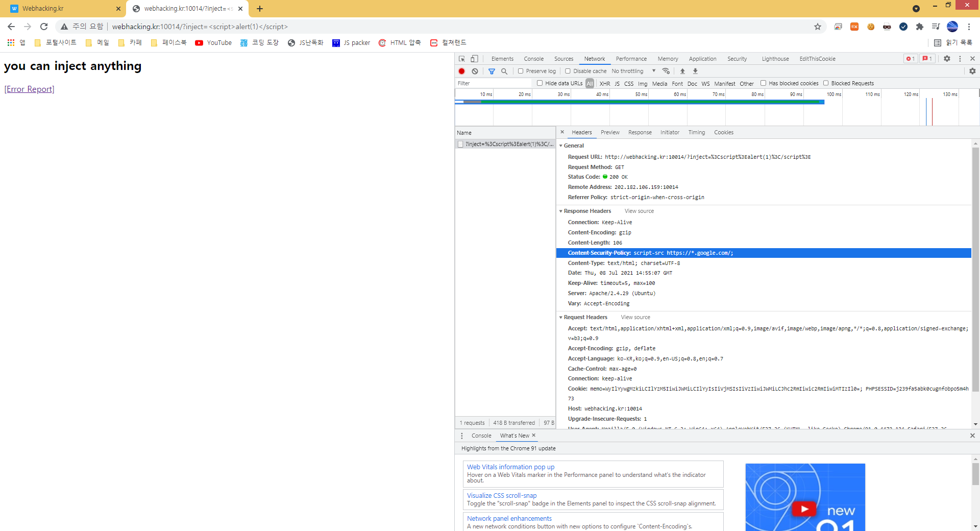The image size is (980, 531).
Task: Switch to Sources panel
Action: tap(564, 59)
